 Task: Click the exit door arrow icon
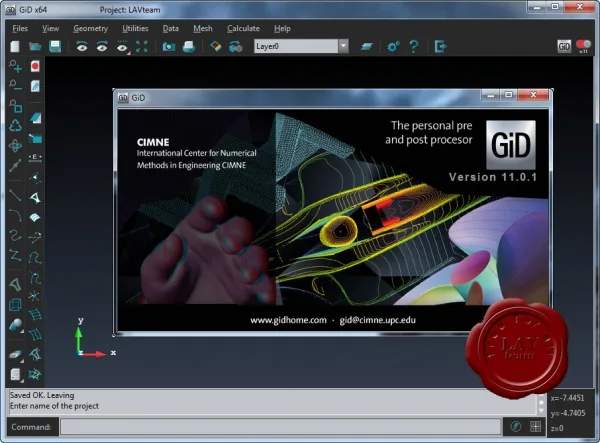[x=440, y=47]
